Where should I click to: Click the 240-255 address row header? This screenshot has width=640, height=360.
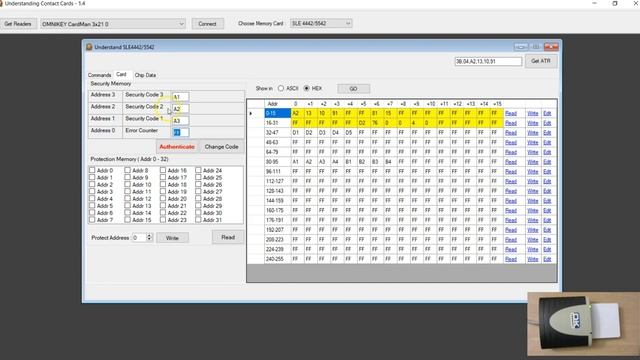[277, 259]
